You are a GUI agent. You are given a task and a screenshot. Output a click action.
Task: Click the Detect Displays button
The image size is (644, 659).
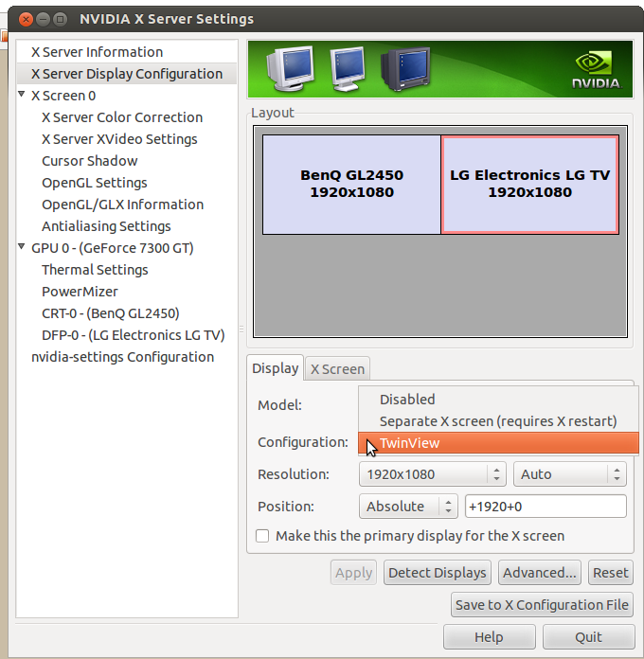click(438, 573)
